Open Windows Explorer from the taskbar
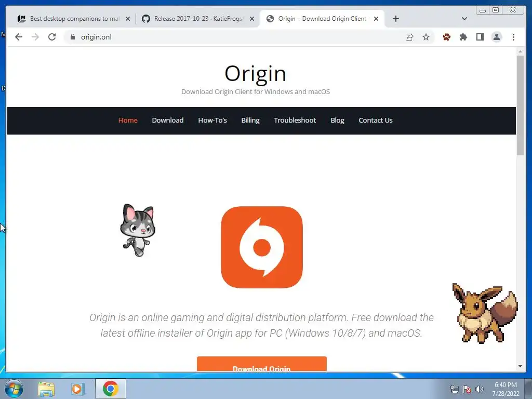Image resolution: width=532 pixels, height=399 pixels. 46,389
